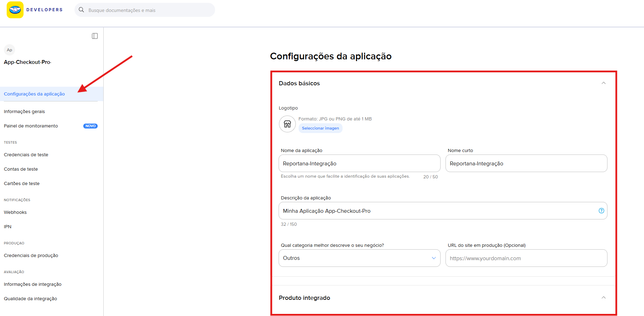Open Informações de integração
The width and height of the screenshot is (644, 316).
[x=33, y=284]
